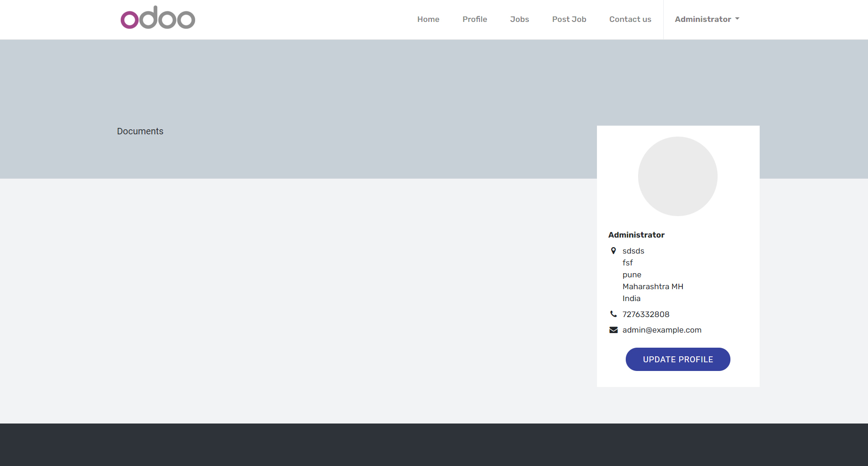Click the phone number 7276332808

[x=645, y=314]
